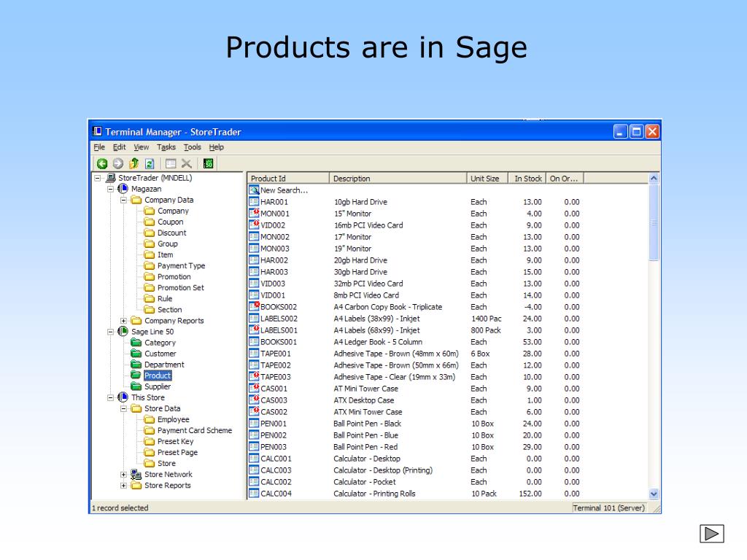Click the Delete X toolbar icon
747x560 pixels.
click(x=187, y=164)
